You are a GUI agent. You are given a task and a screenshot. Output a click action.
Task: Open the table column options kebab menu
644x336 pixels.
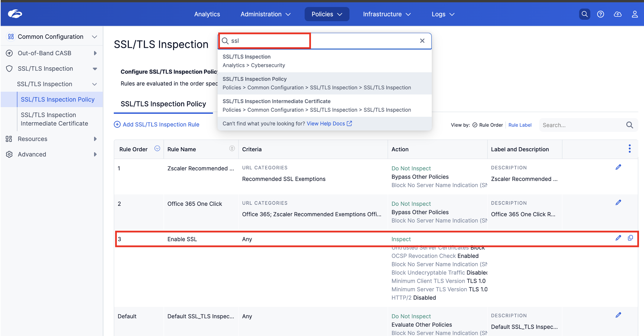tap(630, 149)
